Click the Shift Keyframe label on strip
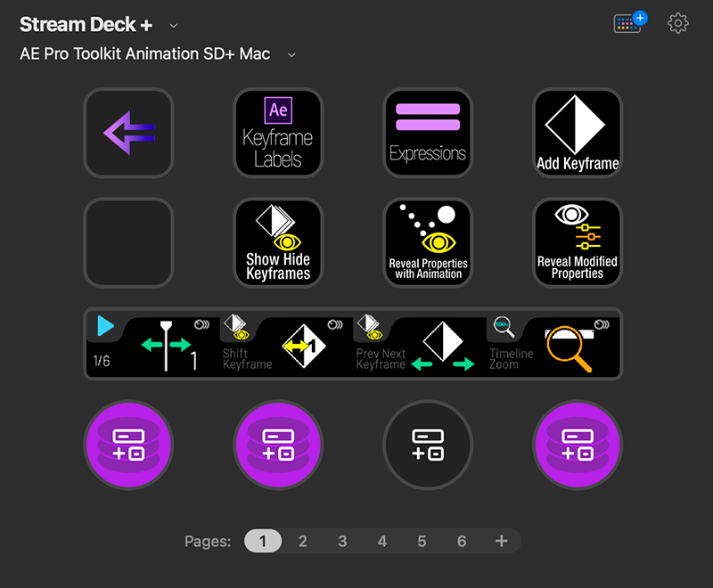This screenshot has height=588, width=713. pos(248,359)
